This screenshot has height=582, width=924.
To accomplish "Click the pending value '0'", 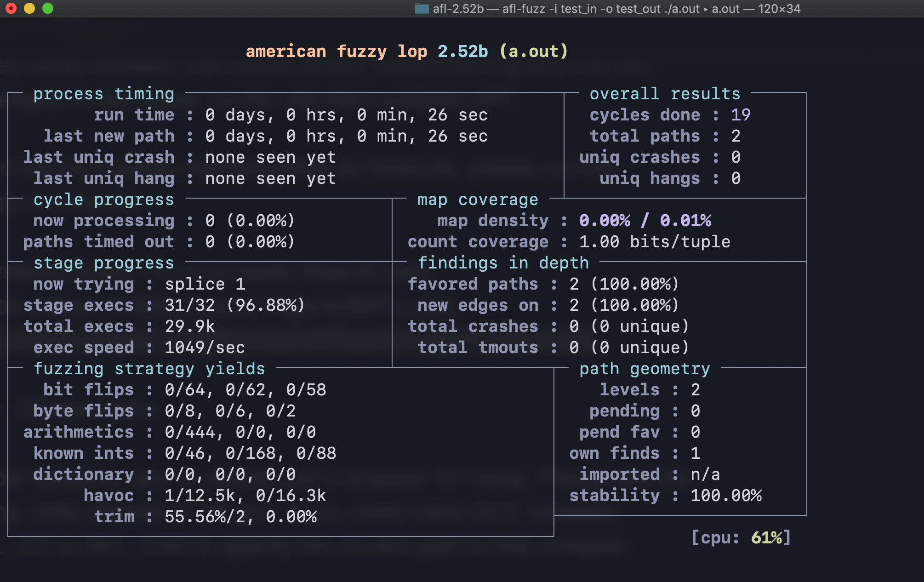I will point(696,411).
